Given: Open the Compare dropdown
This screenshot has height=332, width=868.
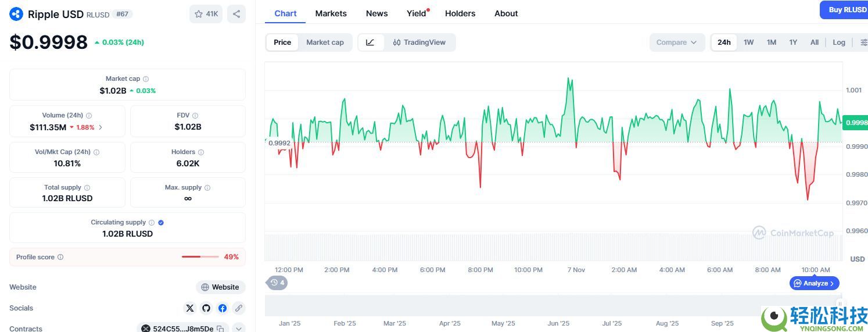Looking at the screenshot, I should [677, 42].
